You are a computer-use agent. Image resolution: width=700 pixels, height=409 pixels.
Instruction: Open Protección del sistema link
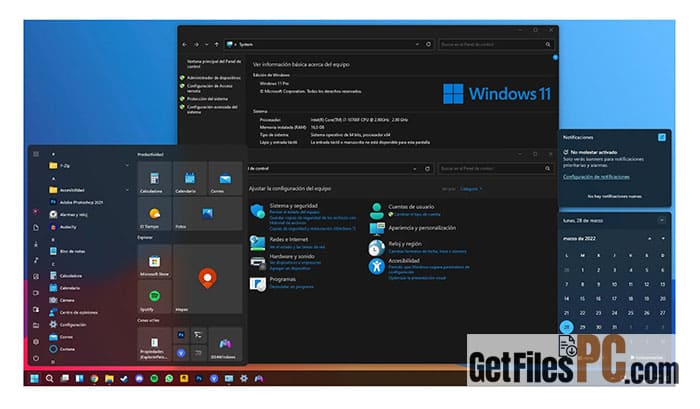[207, 99]
